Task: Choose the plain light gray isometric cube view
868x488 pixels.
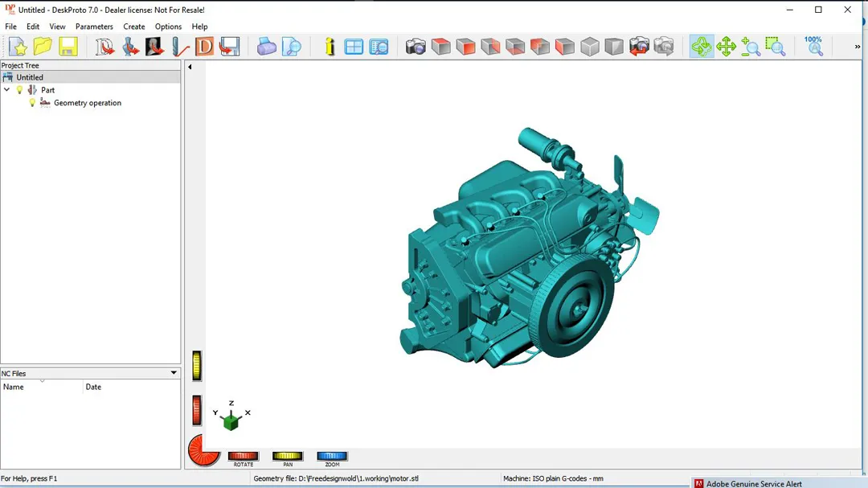Action: click(590, 47)
